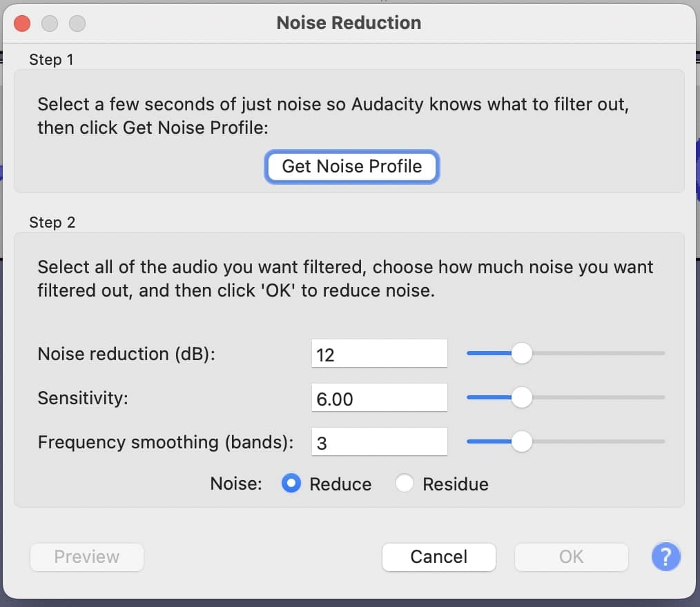Click the Sensitivity slider handle
This screenshot has height=607, width=700.
click(x=522, y=397)
